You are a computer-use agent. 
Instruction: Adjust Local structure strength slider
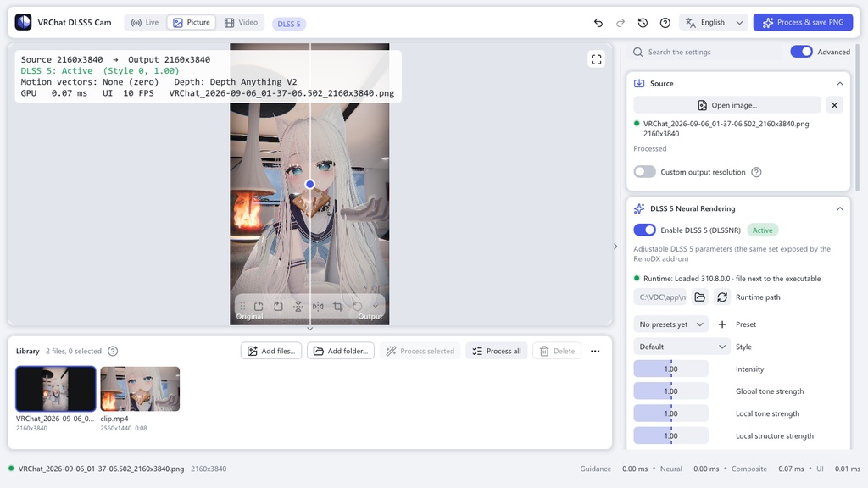point(671,435)
